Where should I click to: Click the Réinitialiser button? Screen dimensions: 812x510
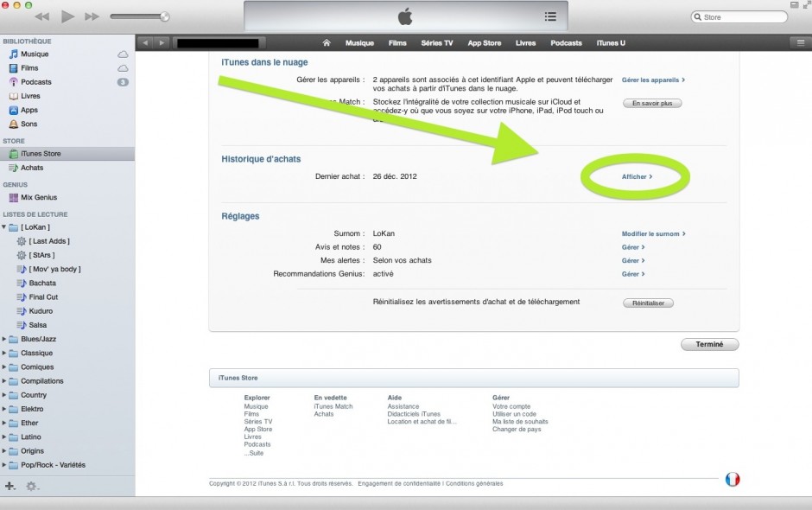tap(648, 303)
